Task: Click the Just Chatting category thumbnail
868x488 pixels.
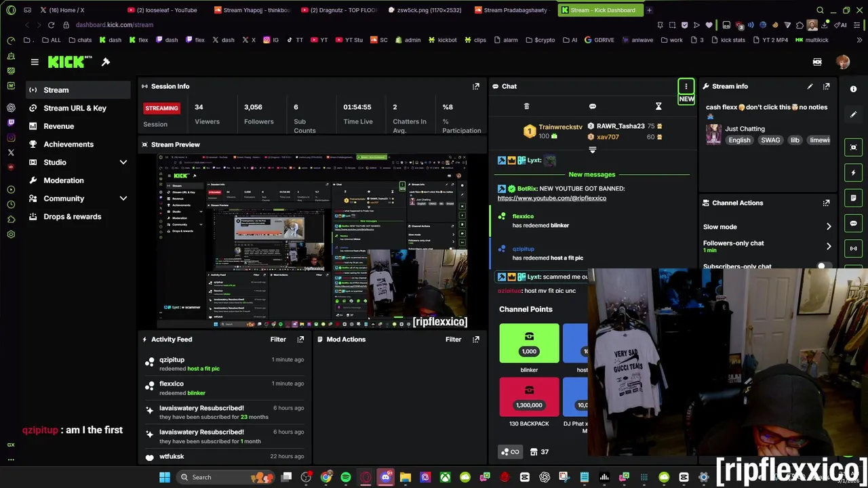Action: pos(713,134)
